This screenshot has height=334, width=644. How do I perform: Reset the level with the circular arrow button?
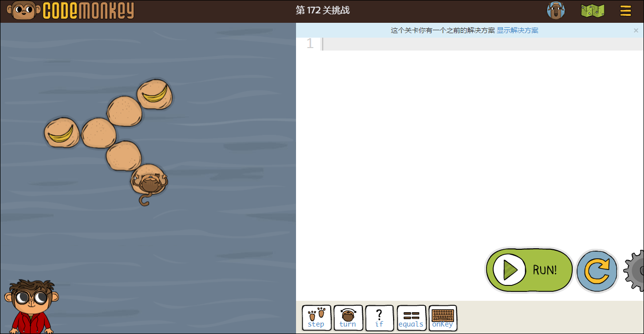click(x=597, y=271)
